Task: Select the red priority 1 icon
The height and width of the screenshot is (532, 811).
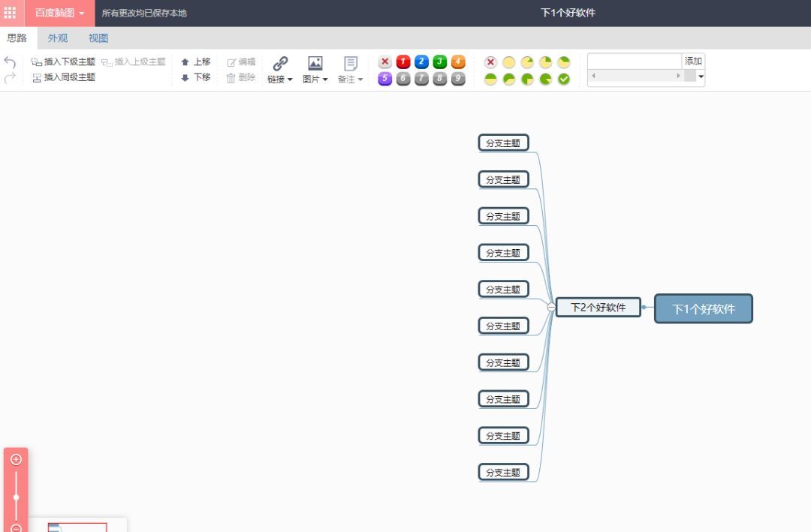Action: tap(403, 62)
